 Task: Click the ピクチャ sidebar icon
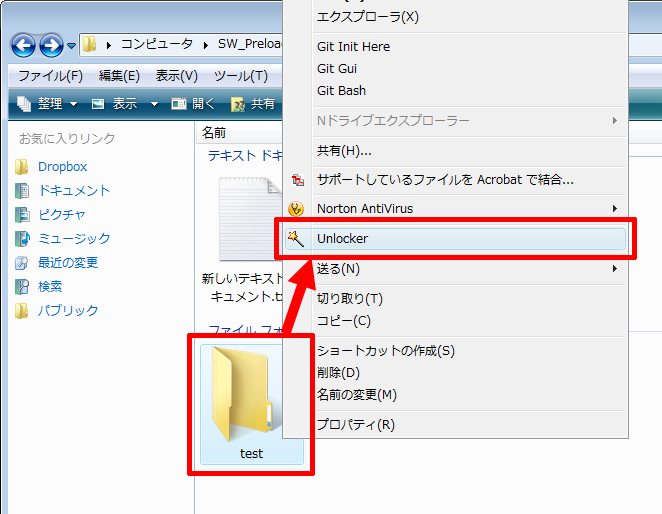pos(22,215)
